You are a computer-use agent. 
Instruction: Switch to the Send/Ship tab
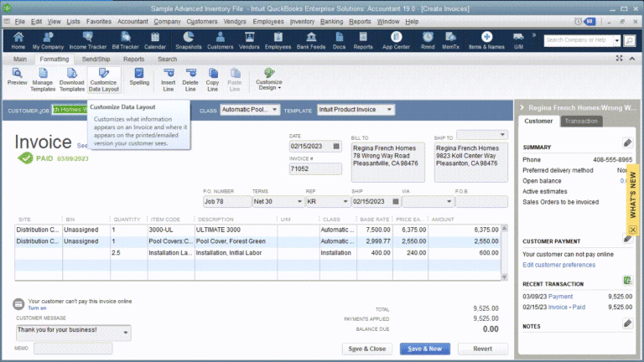click(x=96, y=59)
